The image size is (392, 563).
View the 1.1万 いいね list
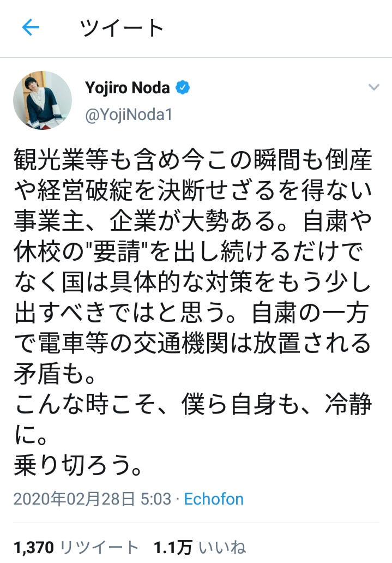point(200,548)
